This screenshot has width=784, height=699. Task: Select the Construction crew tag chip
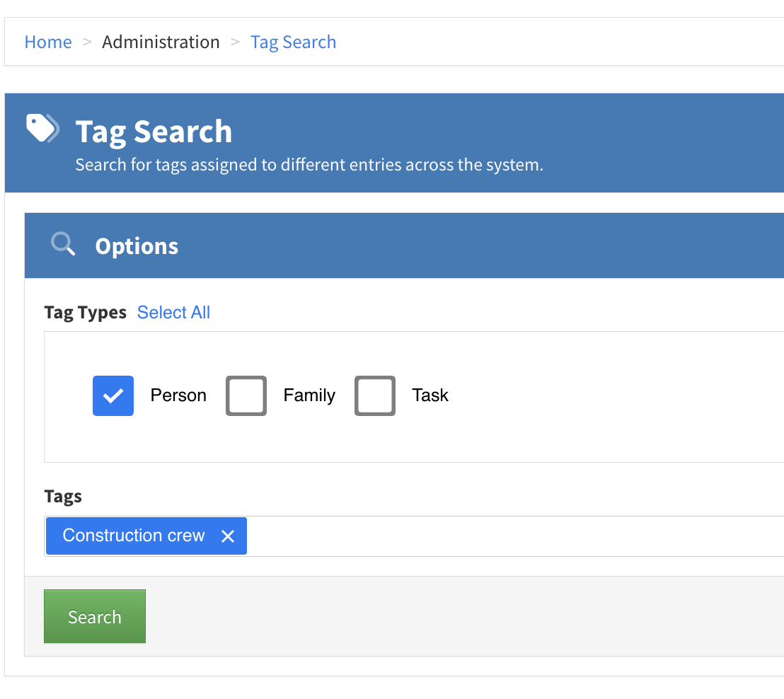(134, 536)
